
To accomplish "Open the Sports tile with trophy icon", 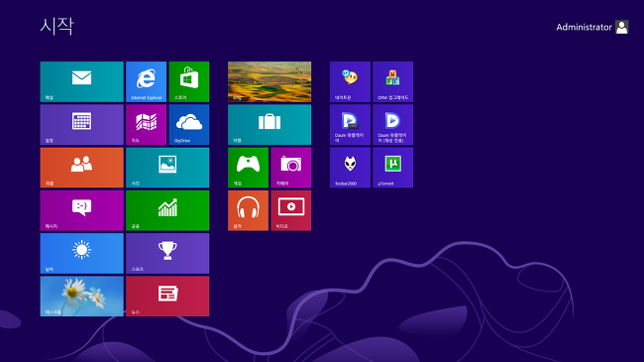I will pos(167,254).
